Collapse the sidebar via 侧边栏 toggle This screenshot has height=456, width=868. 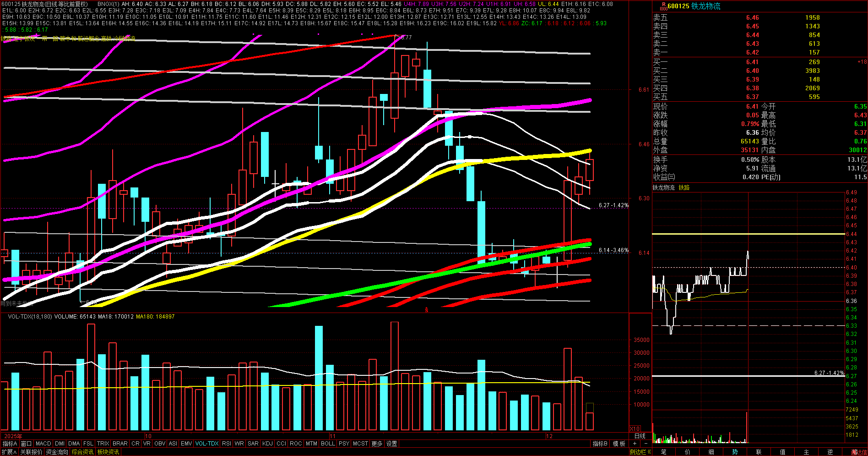coord(640,452)
